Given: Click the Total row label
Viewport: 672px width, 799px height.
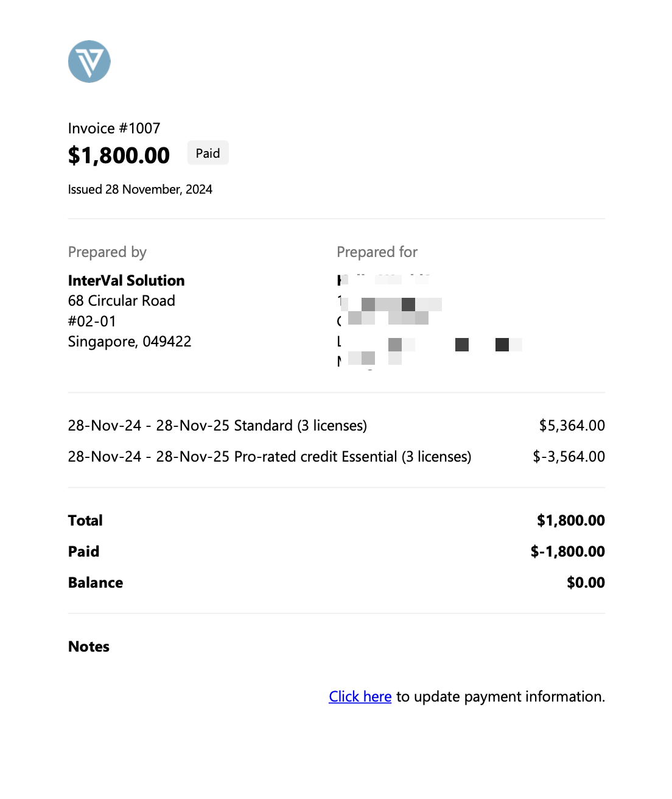Looking at the screenshot, I should pyautogui.click(x=85, y=521).
